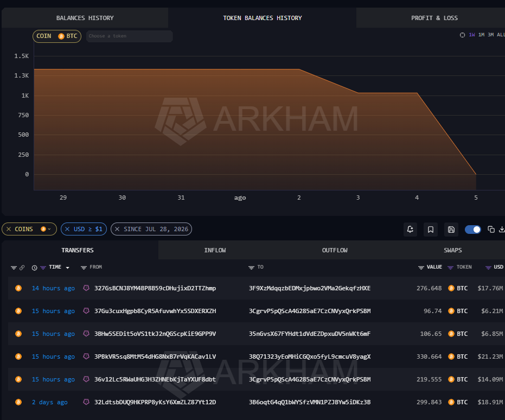
Task: Open sender address 36v12Lc5RWaUHG3H3ZHNEbKjTaYXUF8dbt
Action: coord(155,379)
